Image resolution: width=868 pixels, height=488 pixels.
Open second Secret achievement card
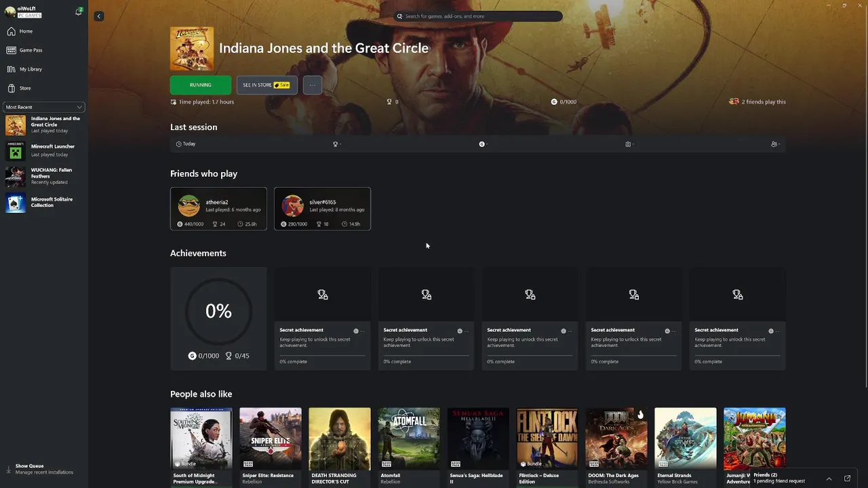coord(426,319)
